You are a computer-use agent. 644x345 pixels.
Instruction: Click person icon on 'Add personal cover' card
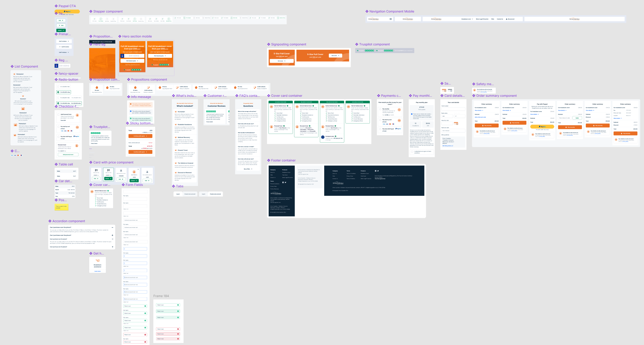coord(121,171)
